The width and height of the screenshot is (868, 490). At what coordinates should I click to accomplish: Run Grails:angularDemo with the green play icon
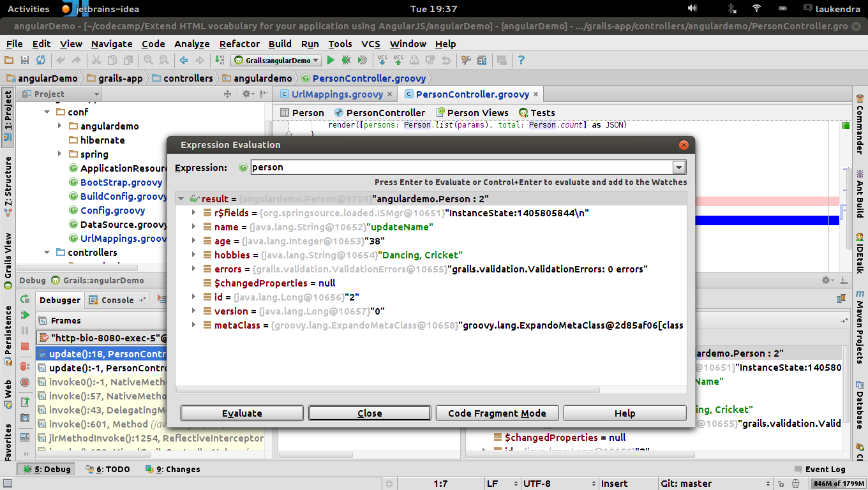point(331,60)
